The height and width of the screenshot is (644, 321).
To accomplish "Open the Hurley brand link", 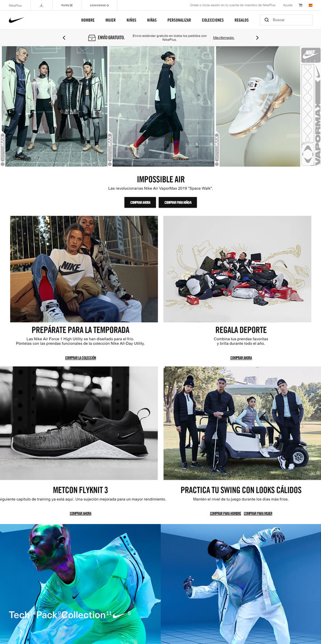I will (x=67, y=5).
